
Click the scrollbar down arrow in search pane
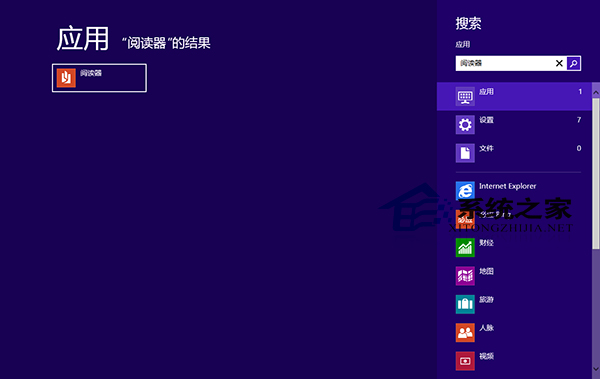(596, 369)
